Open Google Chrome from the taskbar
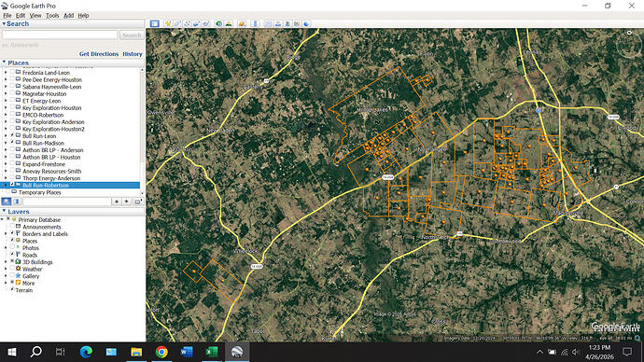This screenshot has height=362, width=644. coord(161,352)
